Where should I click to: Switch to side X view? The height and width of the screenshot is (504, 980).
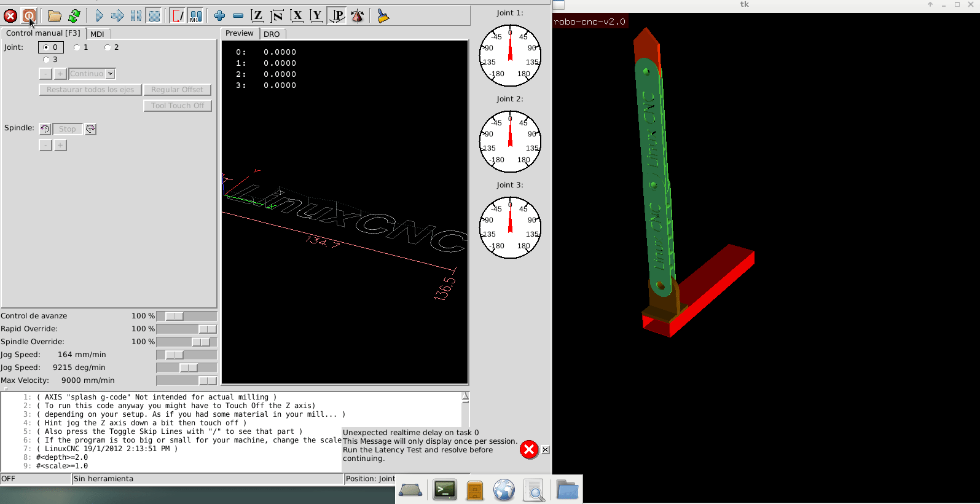click(x=297, y=16)
